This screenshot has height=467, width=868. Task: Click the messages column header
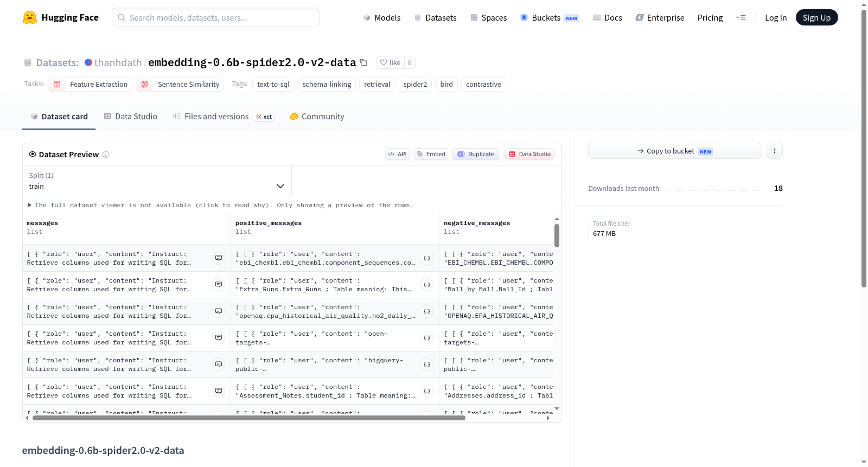[x=126, y=229]
